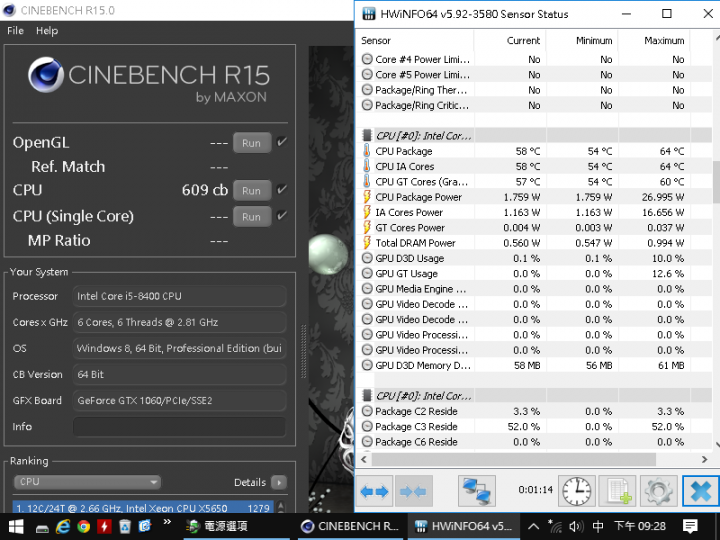The image size is (720, 540).
Task: Click the first CPU [#0] chip icon
Action: tap(367, 135)
